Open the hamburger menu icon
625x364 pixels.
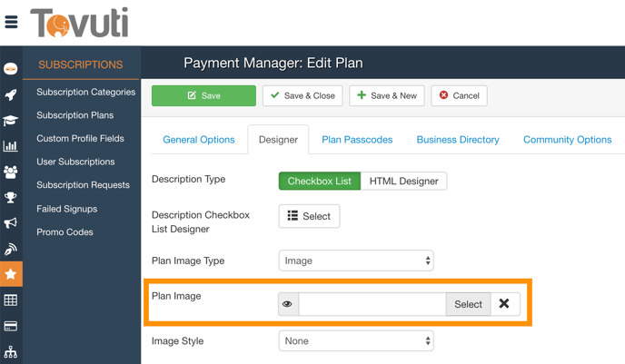11,22
